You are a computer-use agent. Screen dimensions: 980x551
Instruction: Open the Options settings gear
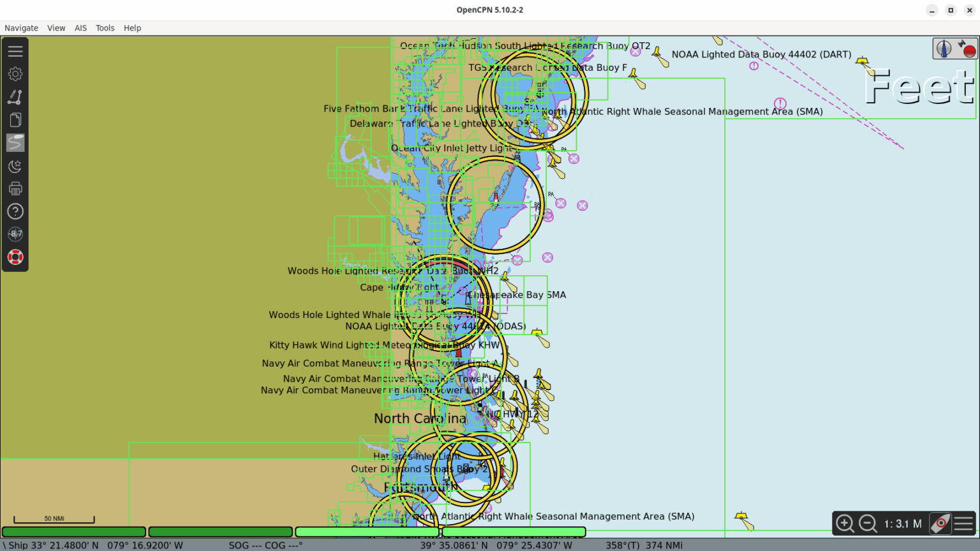click(x=15, y=74)
